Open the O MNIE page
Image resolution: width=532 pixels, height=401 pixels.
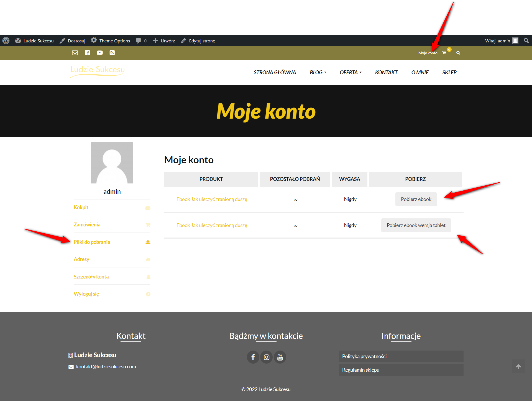click(420, 72)
